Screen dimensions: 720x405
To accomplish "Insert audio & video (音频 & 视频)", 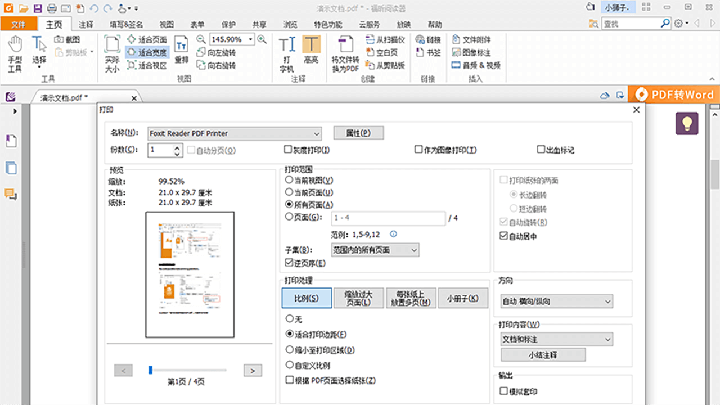I will click(x=476, y=65).
